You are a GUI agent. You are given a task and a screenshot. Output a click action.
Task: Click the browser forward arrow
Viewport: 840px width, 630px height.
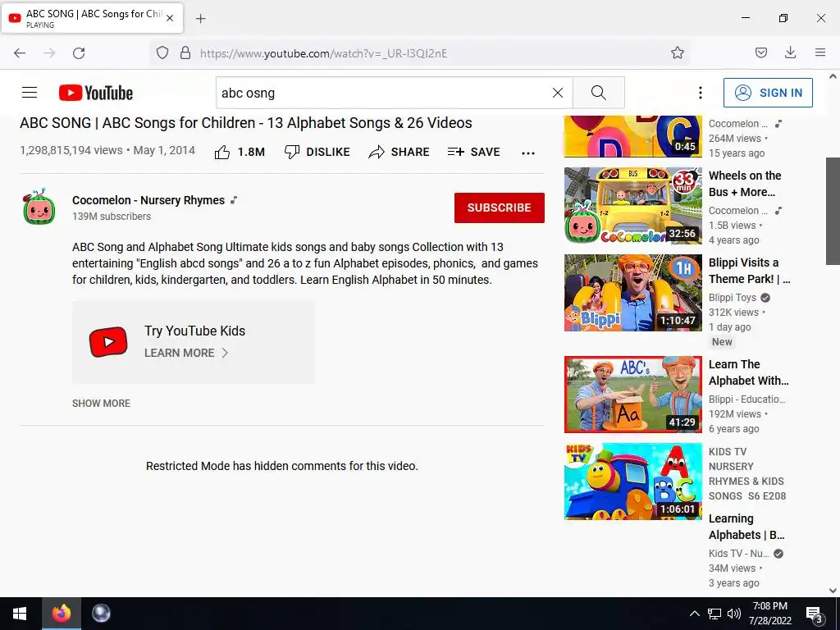pos(49,53)
